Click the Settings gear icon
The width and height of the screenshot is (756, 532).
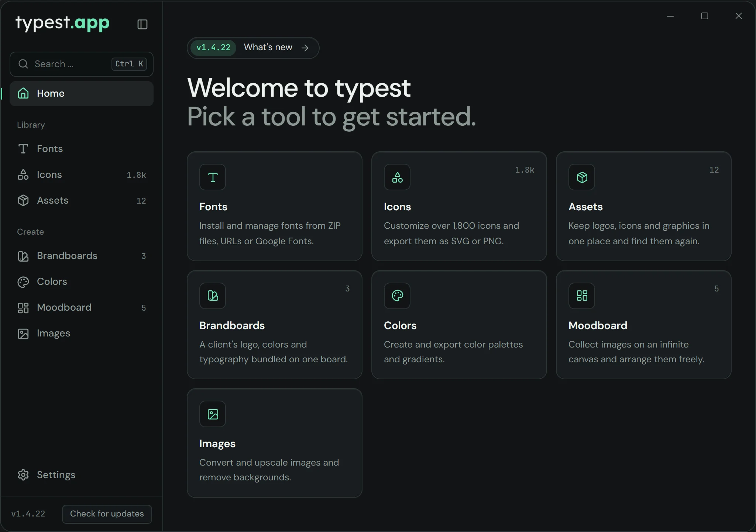[x=23, y=475]
